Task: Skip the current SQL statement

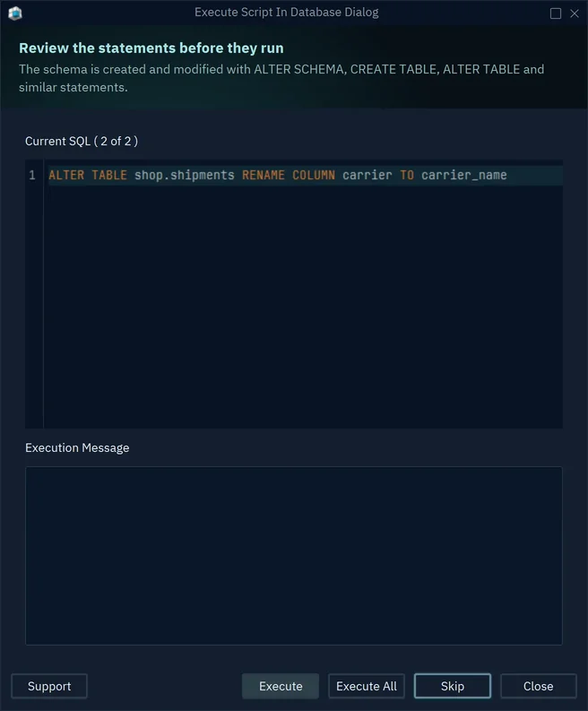Action: click(453, 686)
